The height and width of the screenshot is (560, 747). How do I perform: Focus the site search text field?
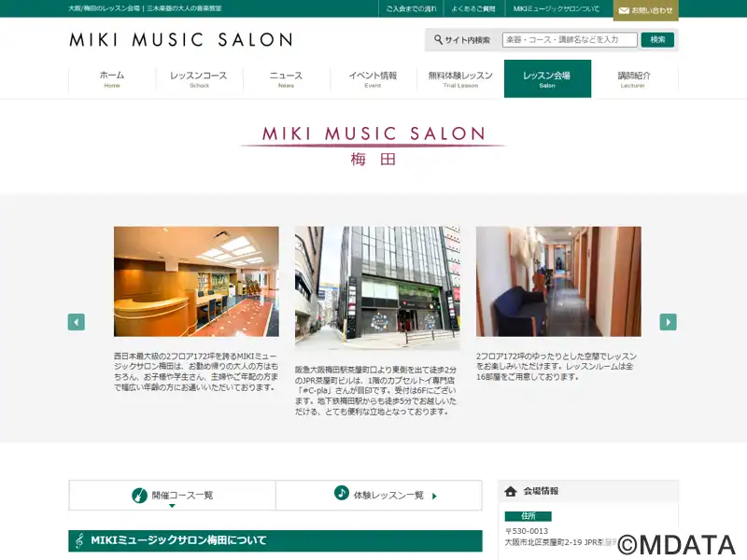pos(570,40)
